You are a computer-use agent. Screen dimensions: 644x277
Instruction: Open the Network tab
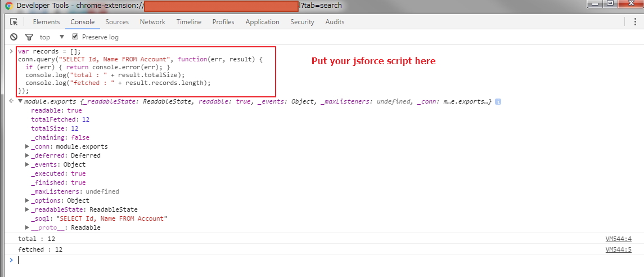click(x=152, y=22)
